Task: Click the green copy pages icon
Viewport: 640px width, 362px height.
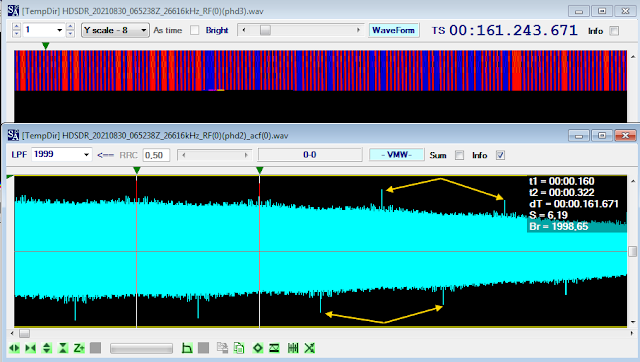Action: click(239, 348)
